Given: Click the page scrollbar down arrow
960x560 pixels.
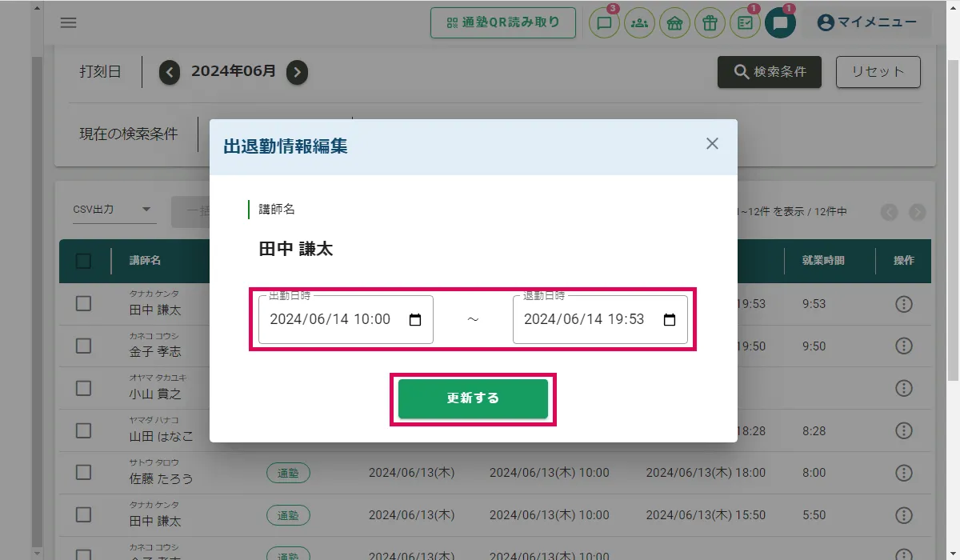Looking at the screenshot, I should pos(953,553).
